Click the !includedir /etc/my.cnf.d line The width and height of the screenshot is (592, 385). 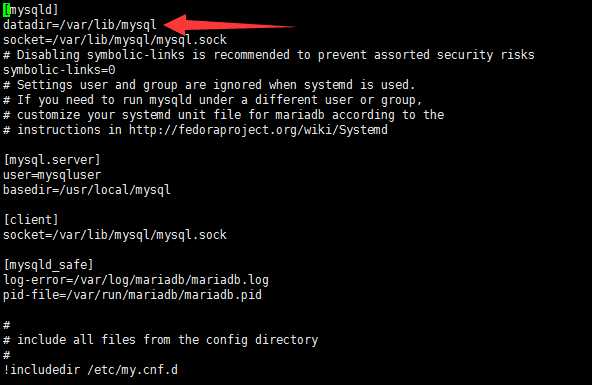91,370
